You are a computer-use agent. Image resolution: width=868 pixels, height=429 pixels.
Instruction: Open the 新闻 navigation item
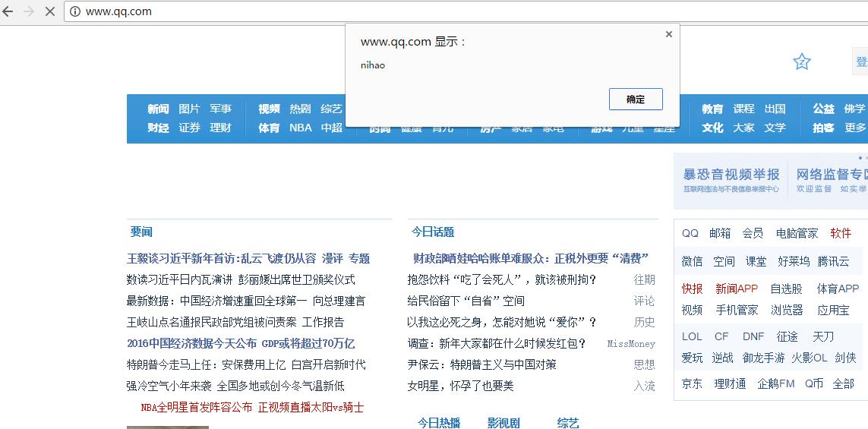158,109
